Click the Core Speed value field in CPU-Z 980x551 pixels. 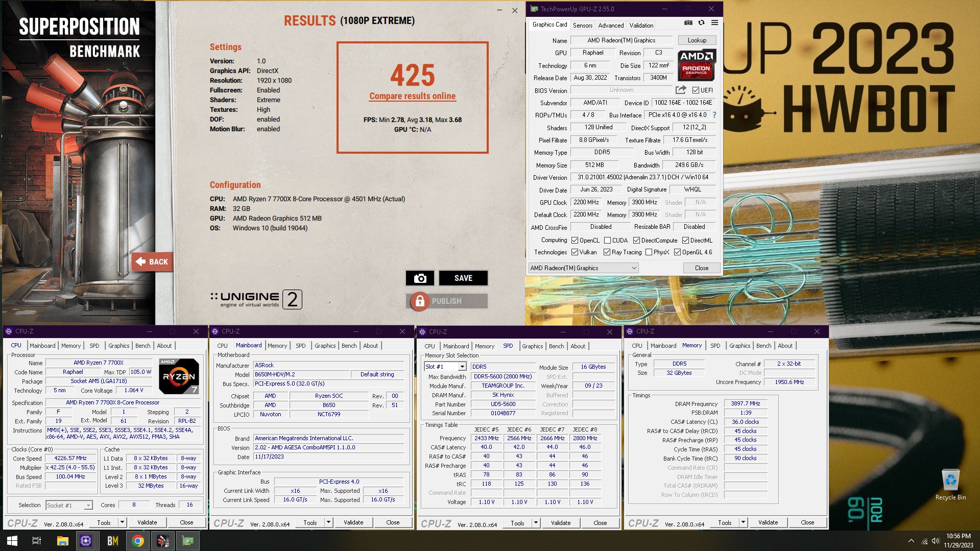[70, 458]
